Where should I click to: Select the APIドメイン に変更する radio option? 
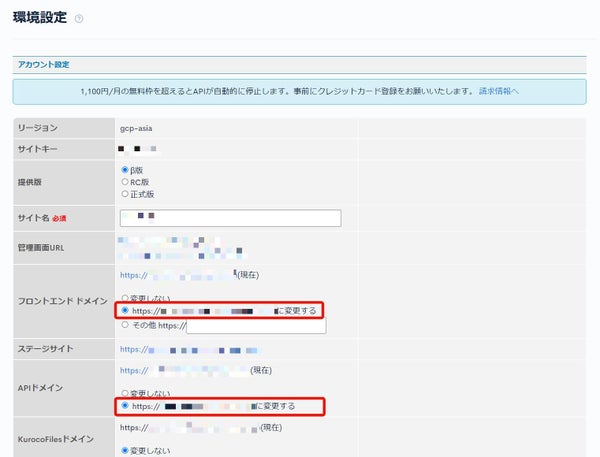(125, 406)
